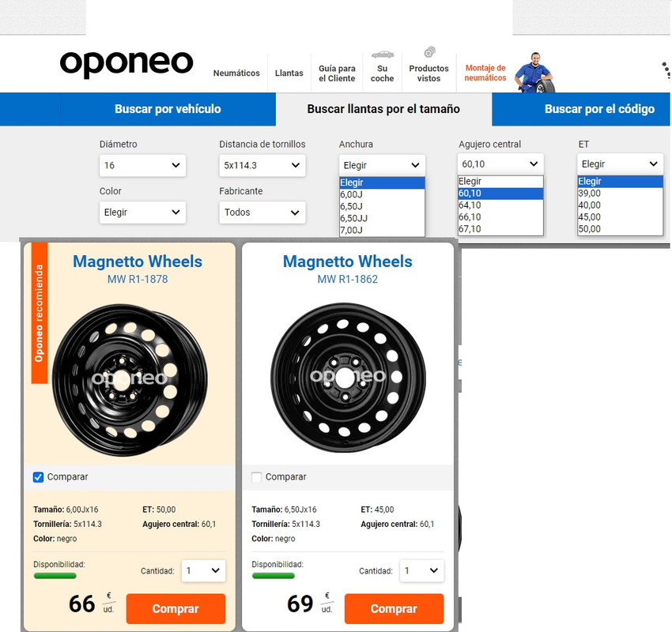Open Magnetto Wheels title of MW R1-1862
The height and width of the screenshot is (632, 672).
[x=348, y=261]
